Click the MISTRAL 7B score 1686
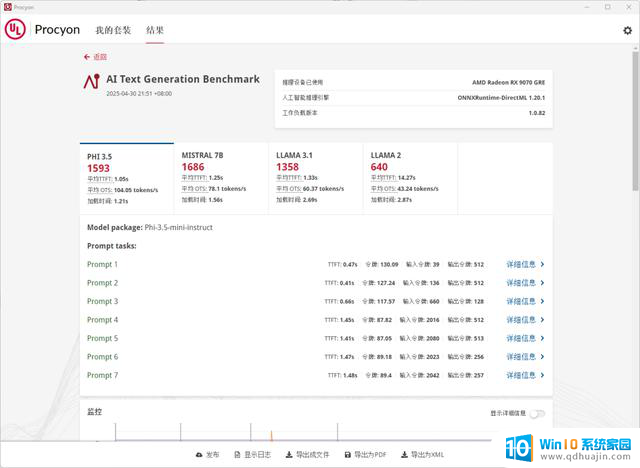 193,167
